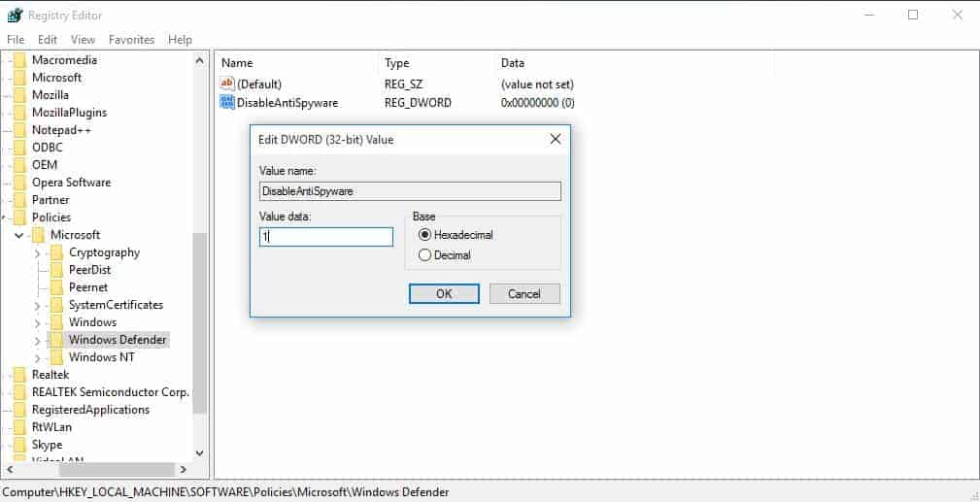Collapse the Microsoft policies tree node
The image size is (980, 502).
point(19,235)
